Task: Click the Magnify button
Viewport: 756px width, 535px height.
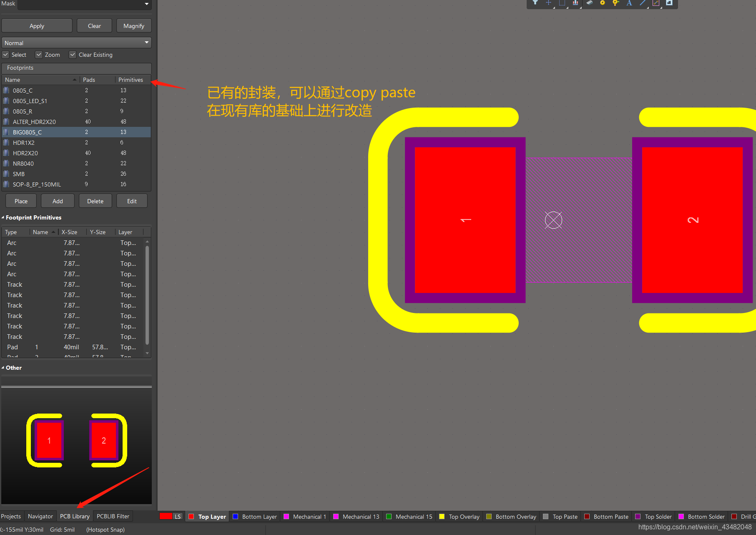Action: [133, 26]
